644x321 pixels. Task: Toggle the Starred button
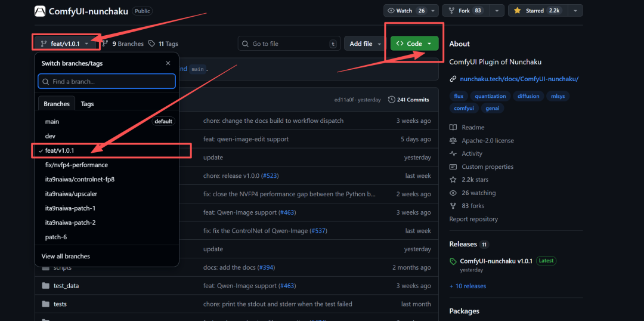[537, 11]
